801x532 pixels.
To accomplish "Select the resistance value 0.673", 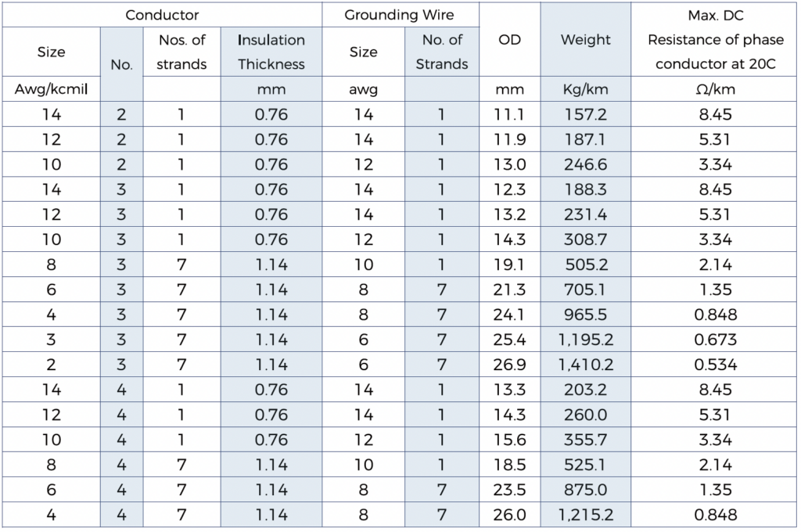I will (715, 340).
